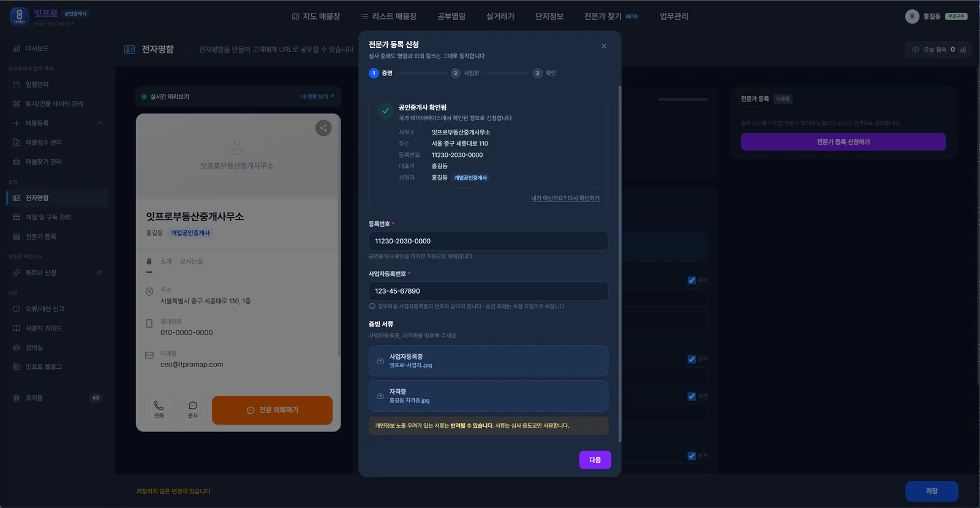Close the 전문가 등록 신청 dialog

(604, 46)
